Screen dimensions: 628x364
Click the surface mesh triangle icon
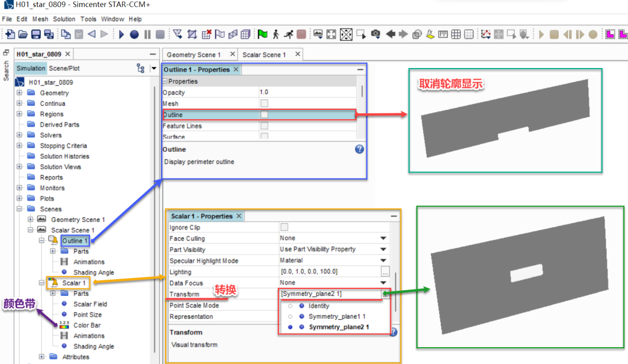tap(178, 34)
